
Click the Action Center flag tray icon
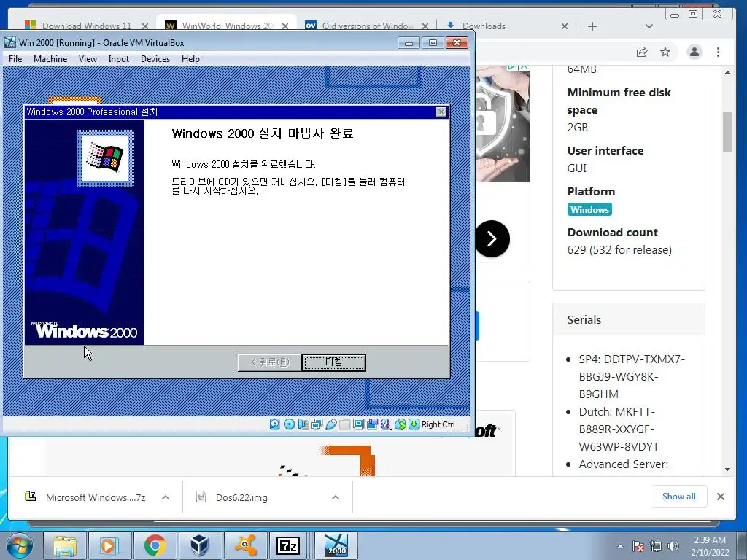pos(638,547)
